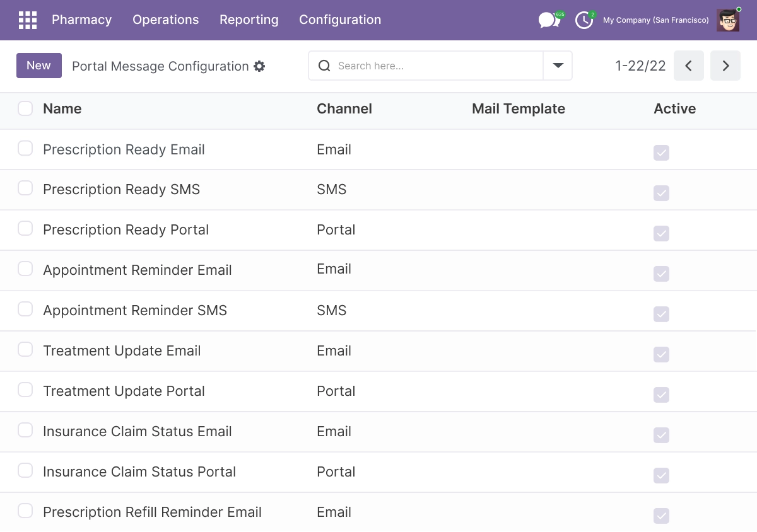Open Appointment Reminder SMS record
The width and height of the screenshot is (757, 532).
tap(135, 310)
